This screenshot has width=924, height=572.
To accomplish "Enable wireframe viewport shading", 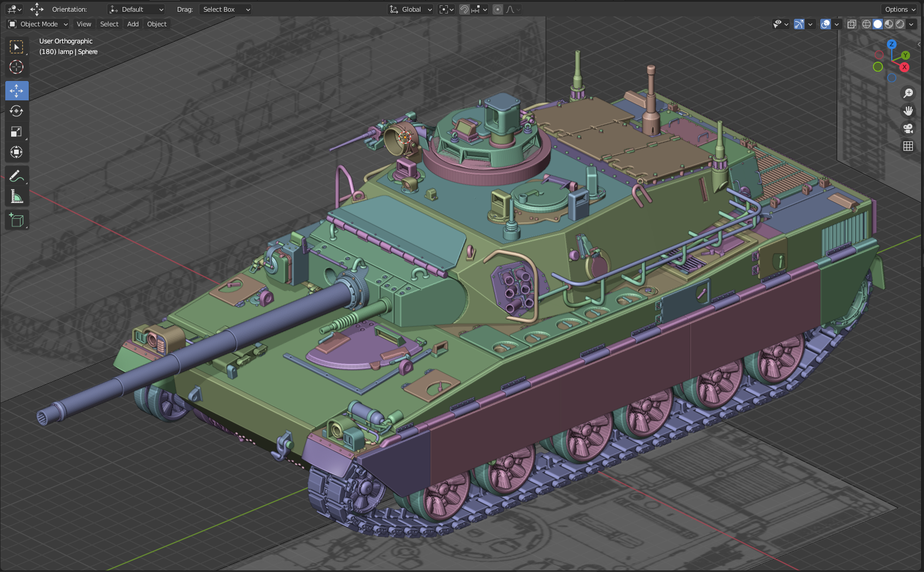I will pos(866,24).
